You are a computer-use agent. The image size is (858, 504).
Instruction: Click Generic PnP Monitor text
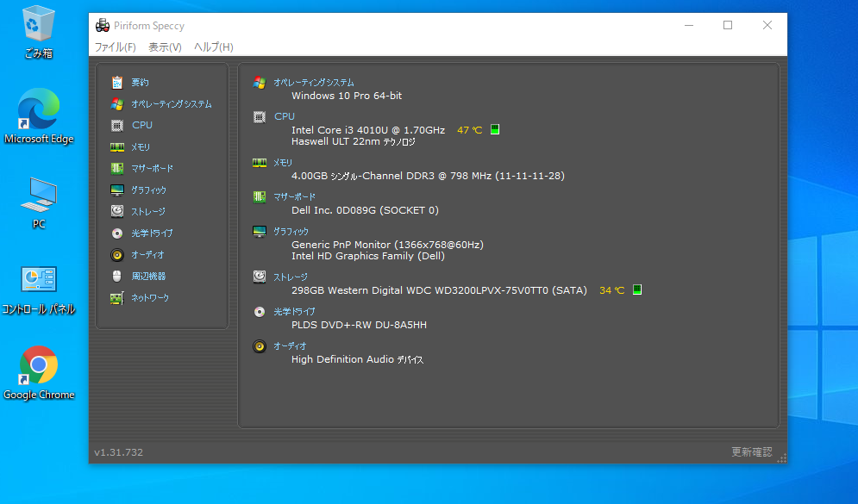tap(387, 245)
